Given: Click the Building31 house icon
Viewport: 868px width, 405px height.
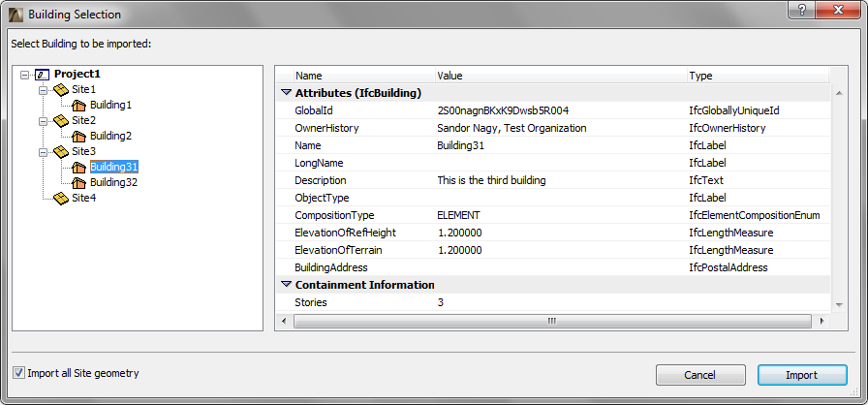Looking at the screenshot, I should [x=79, y=167].
